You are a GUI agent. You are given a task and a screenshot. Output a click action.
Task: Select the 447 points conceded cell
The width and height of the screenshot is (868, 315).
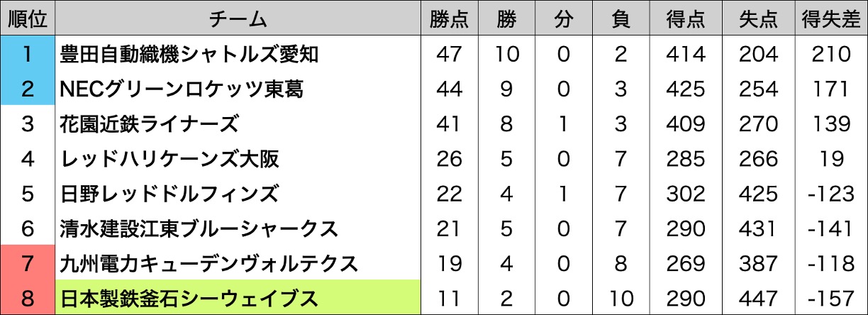(758, 297)
